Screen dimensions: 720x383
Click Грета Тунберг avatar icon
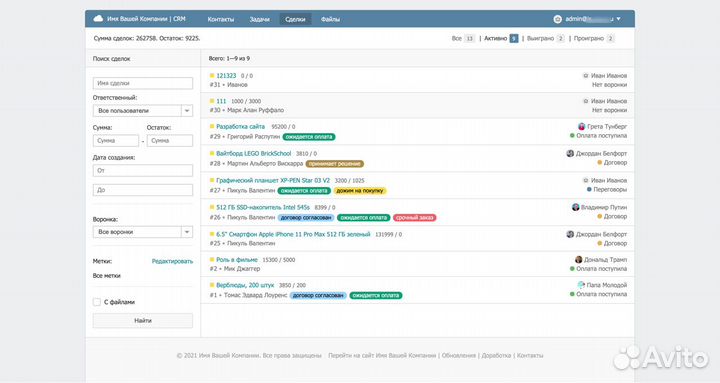581,126
